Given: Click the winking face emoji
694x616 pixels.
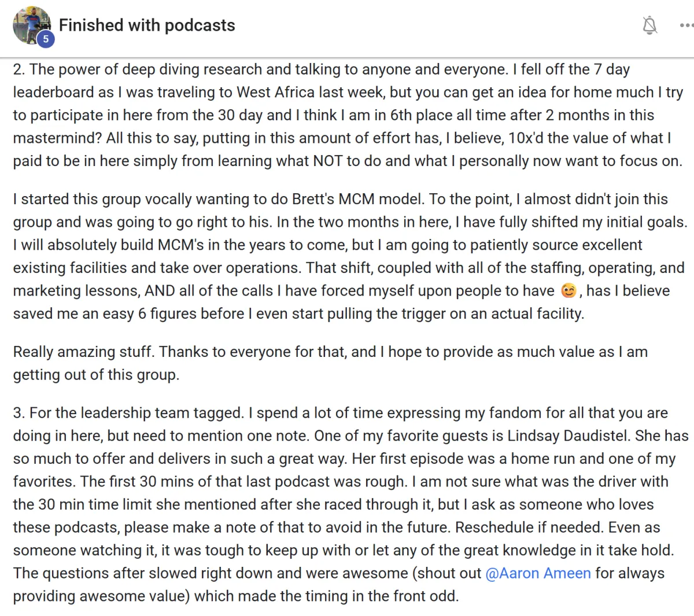Looking at the screenshot, I should 569,290.
